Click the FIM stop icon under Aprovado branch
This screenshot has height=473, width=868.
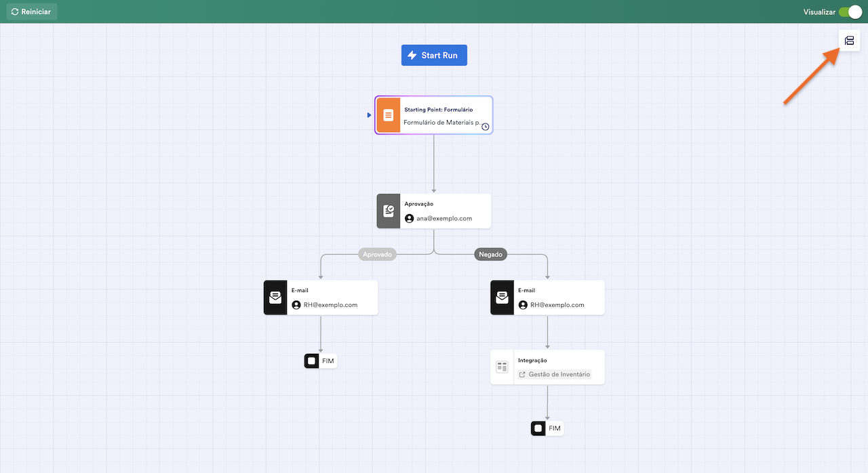pos(311,361)
